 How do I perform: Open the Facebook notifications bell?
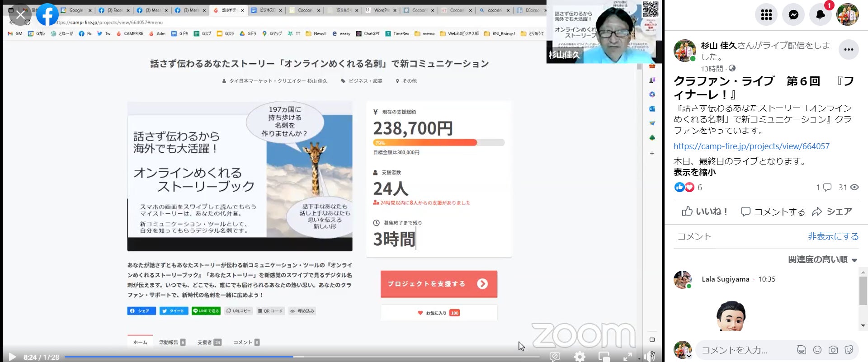tap(820, 15)
